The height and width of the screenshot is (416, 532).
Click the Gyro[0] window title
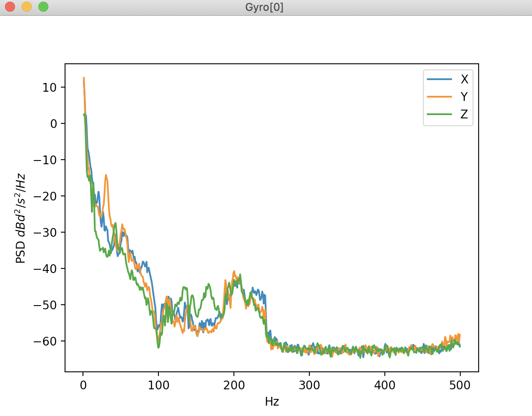tap(264, 8)
